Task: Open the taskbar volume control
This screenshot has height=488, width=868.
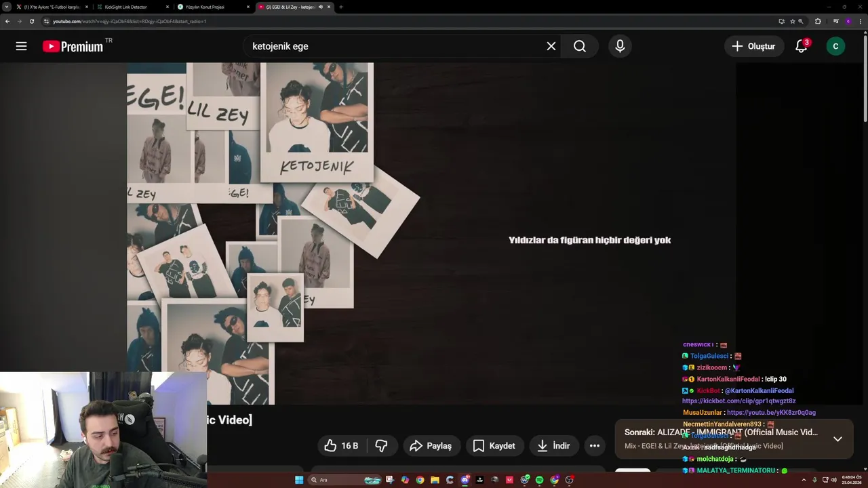Action: [833, 480]
